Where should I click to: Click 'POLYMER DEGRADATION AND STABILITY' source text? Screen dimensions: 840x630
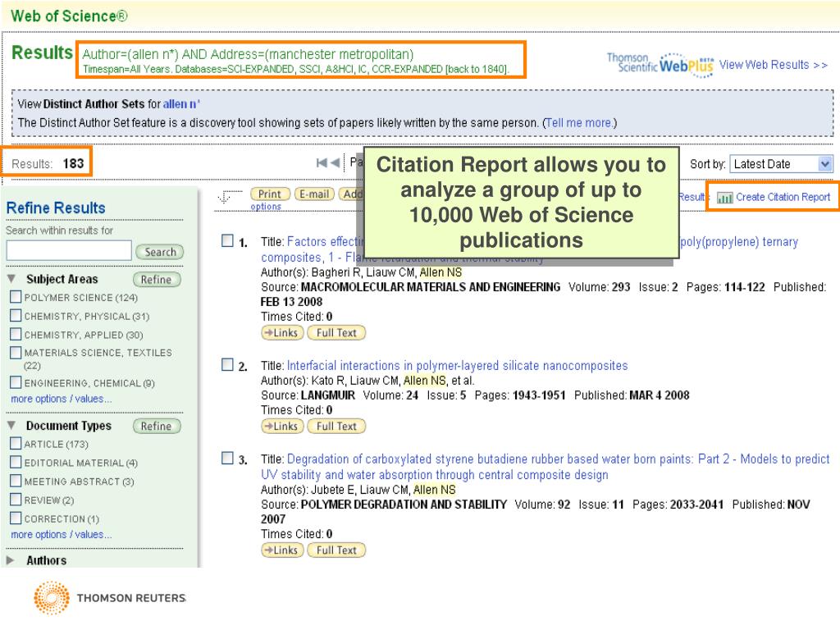click(x=404, y=504)
